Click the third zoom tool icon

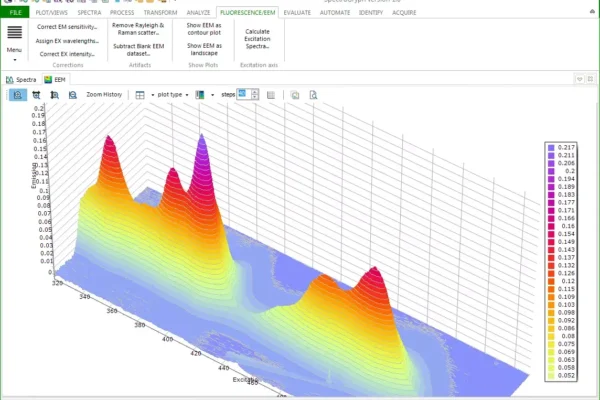pos(55,94)
